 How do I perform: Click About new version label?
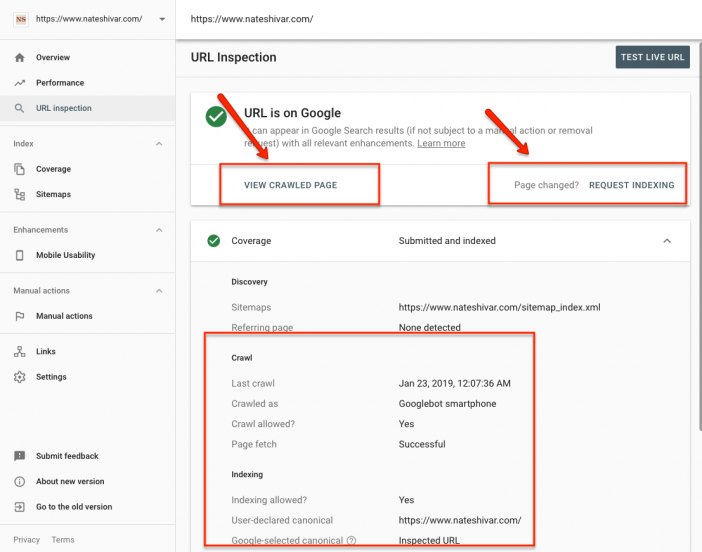pos(70,481)
